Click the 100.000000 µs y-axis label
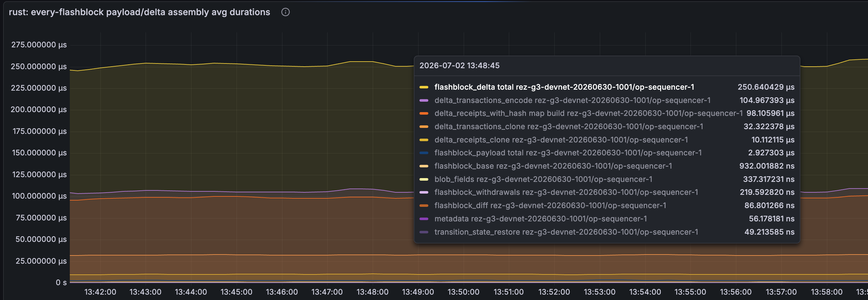The height and width of the screenshot is (300, 868). tap(39, 196)
